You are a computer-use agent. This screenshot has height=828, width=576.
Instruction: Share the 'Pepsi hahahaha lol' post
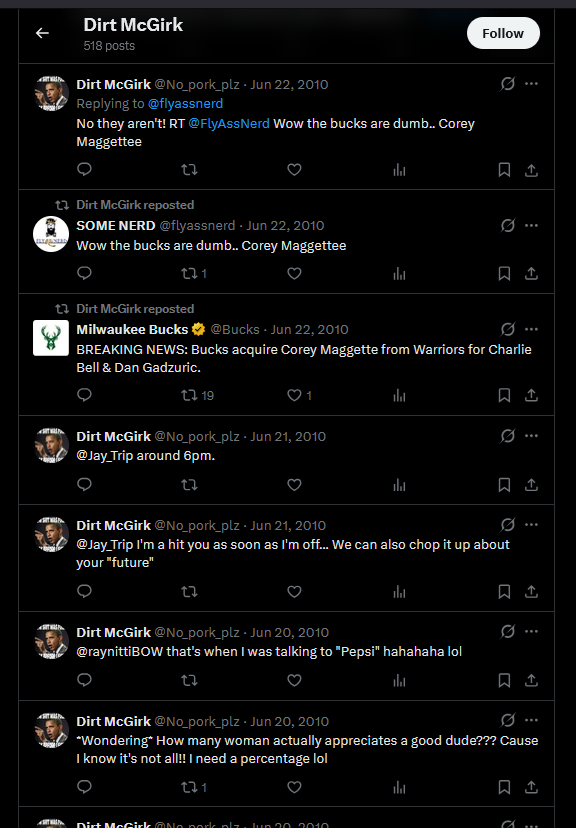click(531, 681)
